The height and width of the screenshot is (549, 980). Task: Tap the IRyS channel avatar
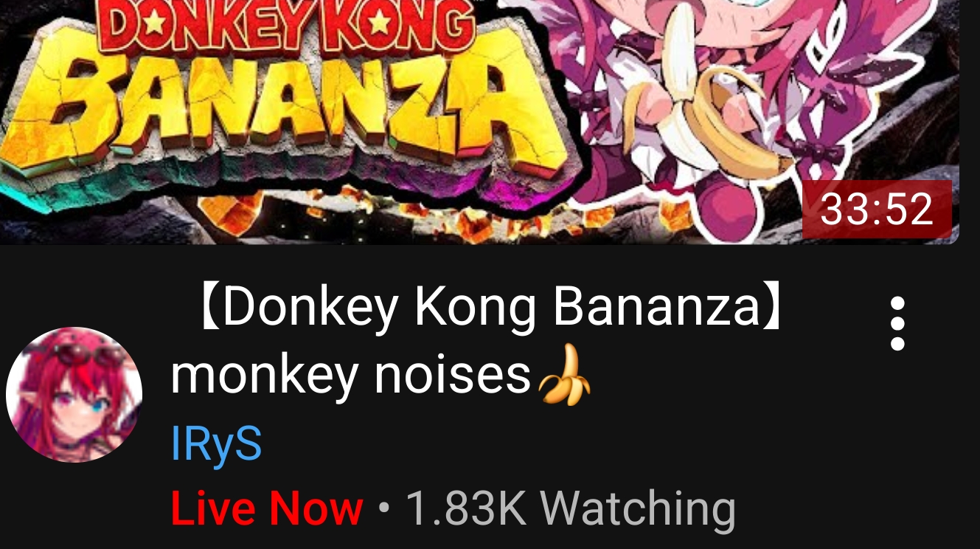click(74, 395)
